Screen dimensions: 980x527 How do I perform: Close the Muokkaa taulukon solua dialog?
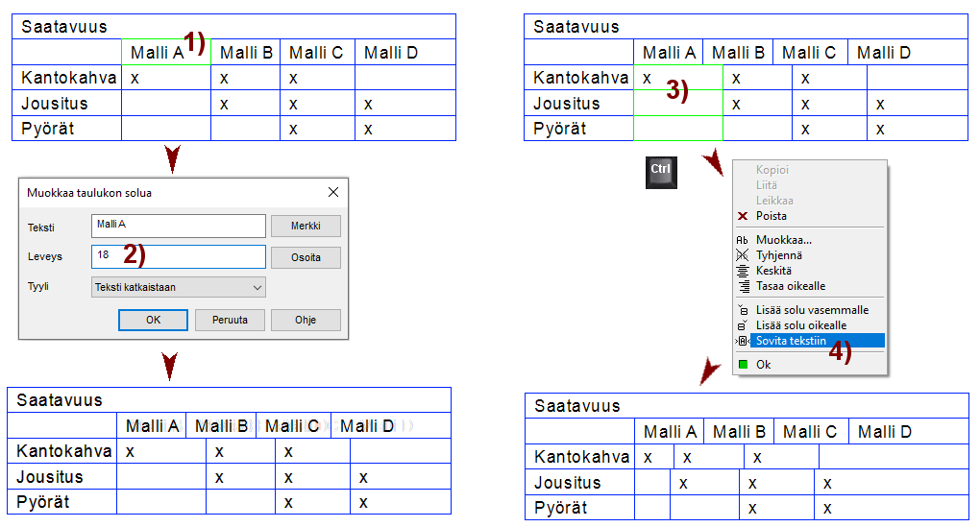pyautogui.click(x=333, y=192)
